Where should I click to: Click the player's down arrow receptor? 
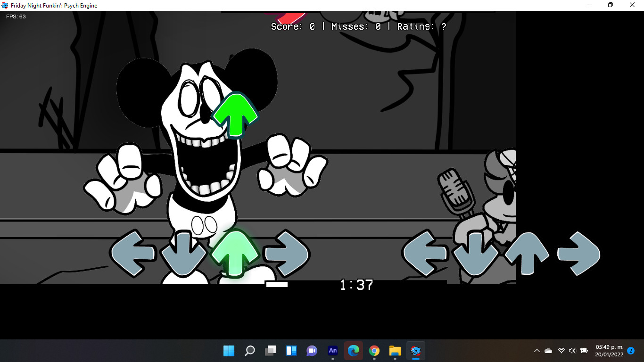(476, 254)
